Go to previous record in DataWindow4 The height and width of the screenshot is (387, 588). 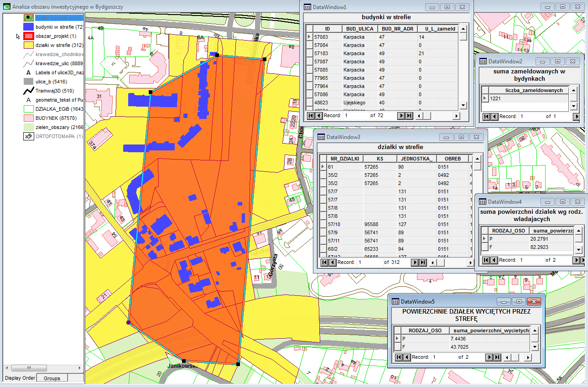[x=493, y=260]
